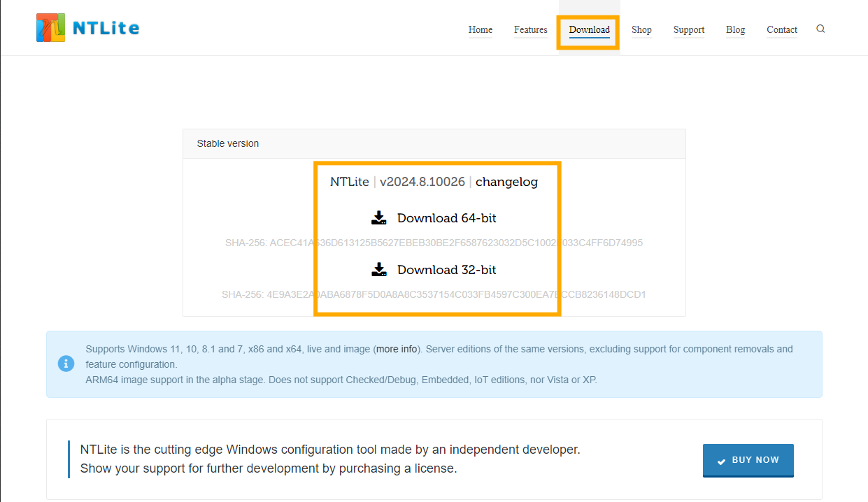The image size is (868, 502).
Task: Click the 'NTLite is the cutting edge' sentence
Action: click(x=330, y=450)
